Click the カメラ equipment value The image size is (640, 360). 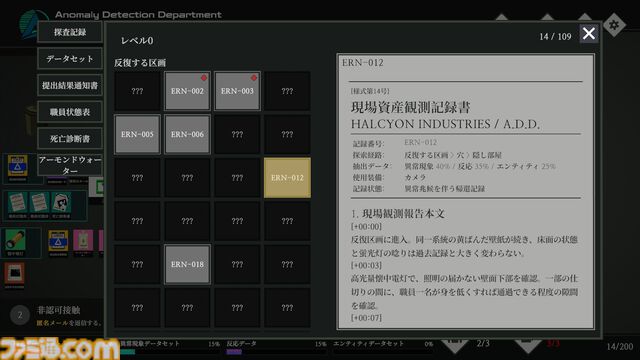(415, 178)
